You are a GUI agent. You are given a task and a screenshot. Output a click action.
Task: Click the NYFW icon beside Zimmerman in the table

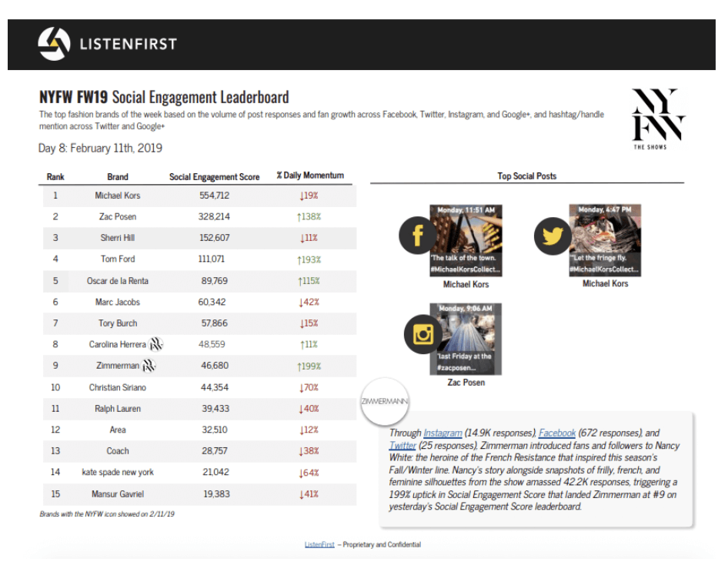[x=149, y=366]
